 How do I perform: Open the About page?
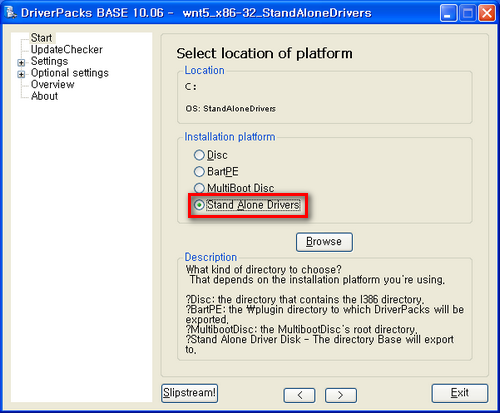click(44, 96)
